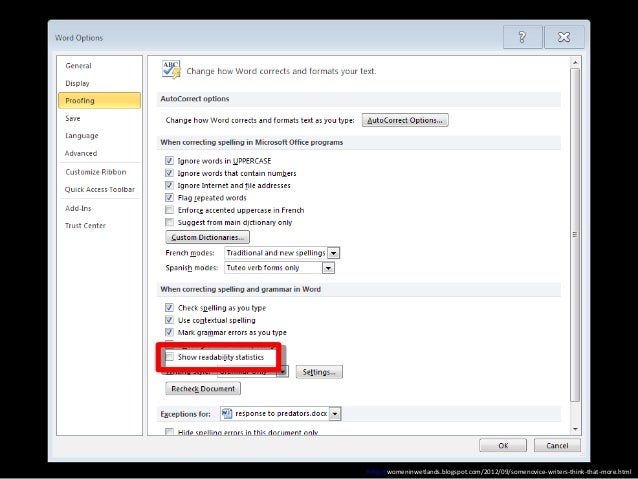Click the Help question mark button
The width and height of the screenshot is (638, 479).
tap(522, 37)
